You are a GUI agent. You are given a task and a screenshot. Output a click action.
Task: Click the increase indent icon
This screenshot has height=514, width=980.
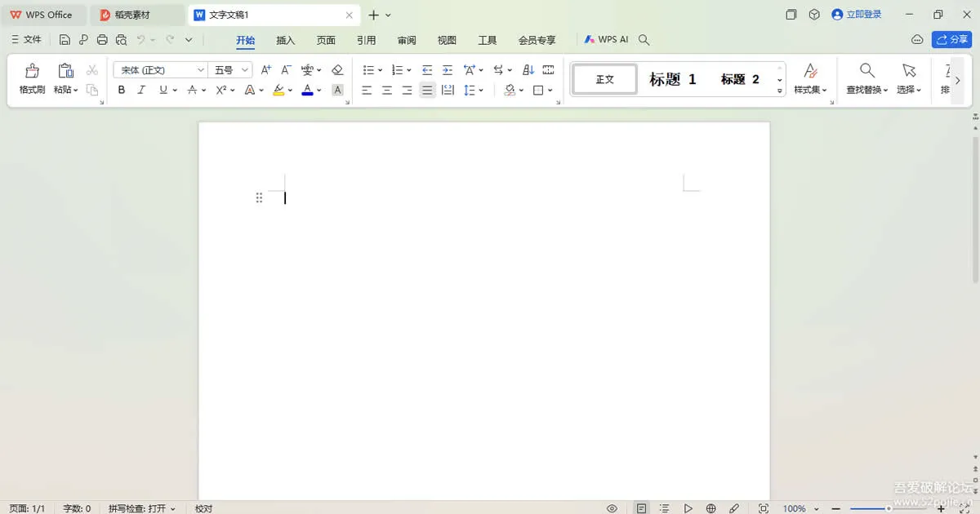pyautogui.click(x=447, y=70)
